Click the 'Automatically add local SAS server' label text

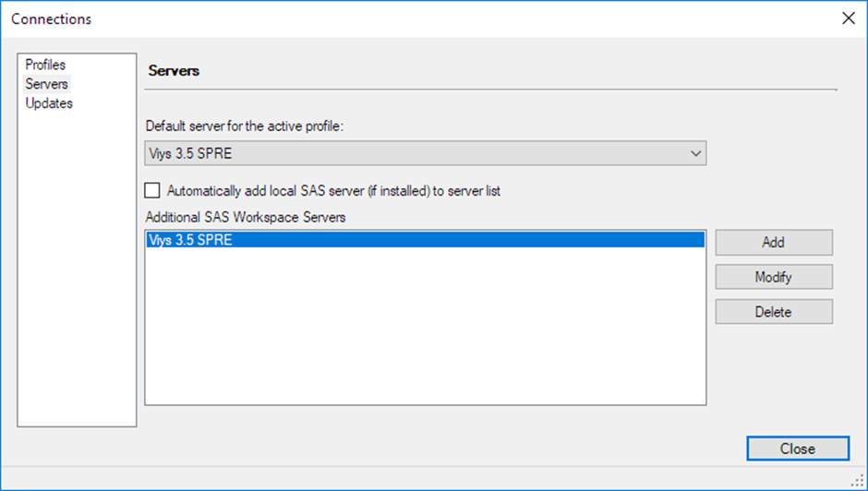333,191
